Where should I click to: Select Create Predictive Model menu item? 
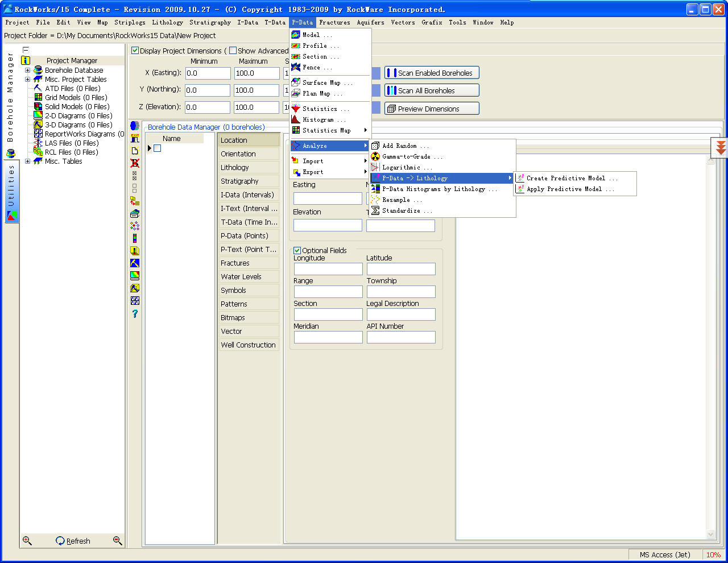(x=574, y=178)
